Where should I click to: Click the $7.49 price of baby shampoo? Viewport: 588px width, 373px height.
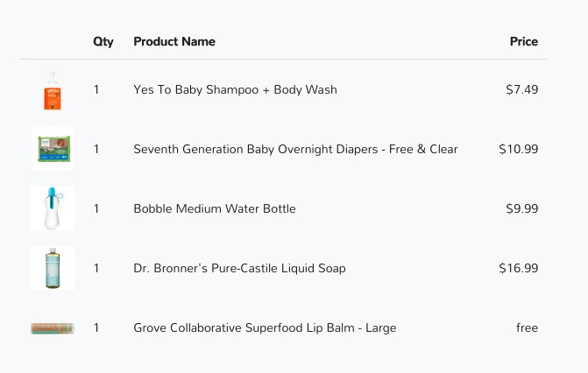pos(522,89)
